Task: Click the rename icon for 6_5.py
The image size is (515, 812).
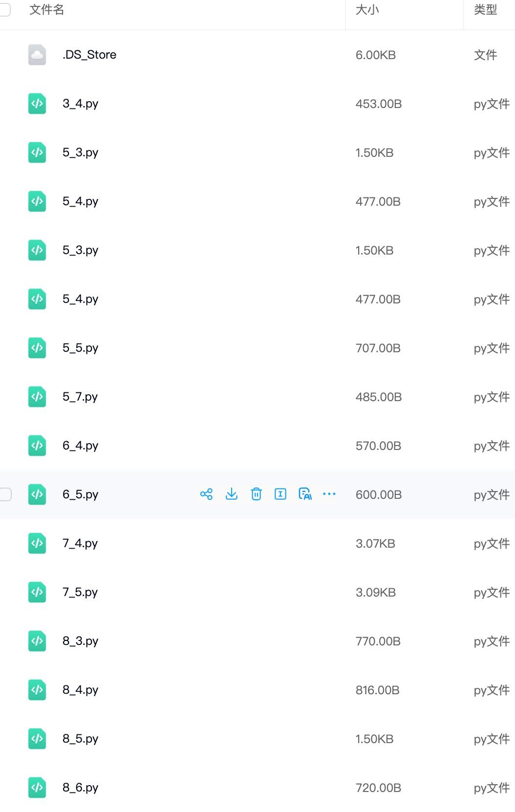Action: (280, 494)
